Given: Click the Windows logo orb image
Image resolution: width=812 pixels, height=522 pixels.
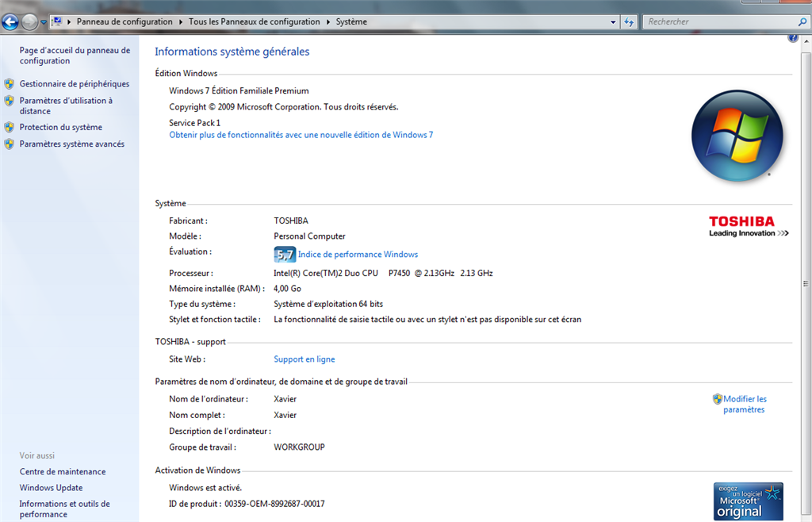Looking at the screenshot, I should pos(737,136).
